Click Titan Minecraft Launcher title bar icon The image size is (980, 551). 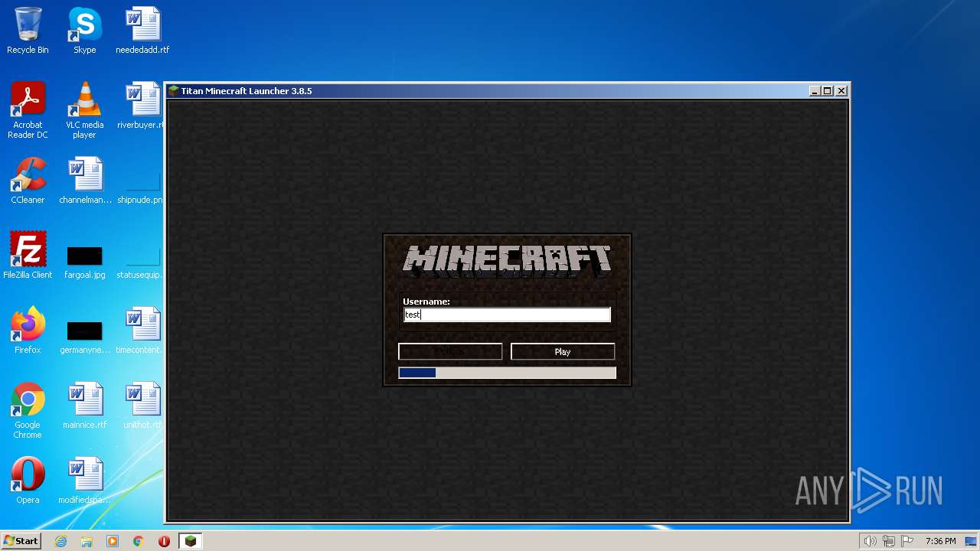tap(174, 91)
